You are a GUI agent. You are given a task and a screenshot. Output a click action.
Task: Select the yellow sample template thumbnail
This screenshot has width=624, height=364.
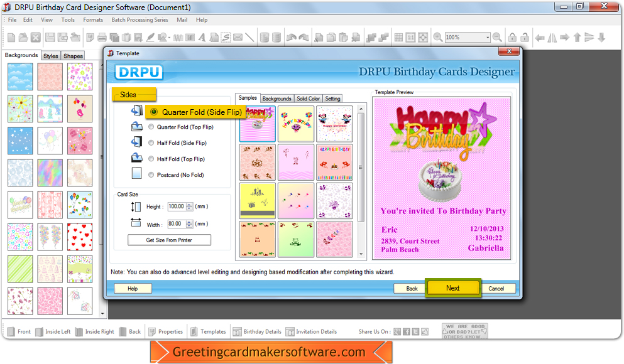257,201
